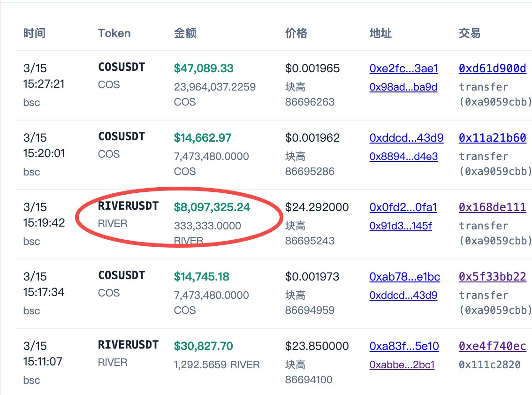Image resolution: width=532 pixels, height=395 pixels.
Task: Select the amount $14,662.97
Action: (x=203, y=138)
